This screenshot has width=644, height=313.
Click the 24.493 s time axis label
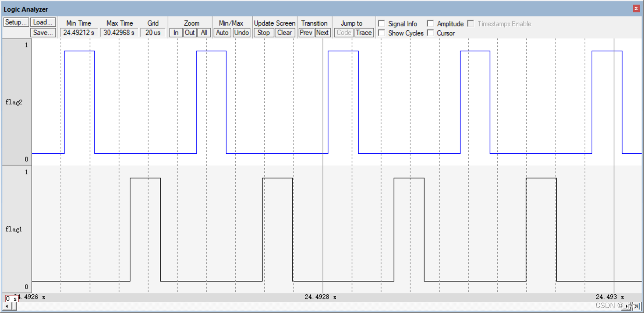coord(610,297)
